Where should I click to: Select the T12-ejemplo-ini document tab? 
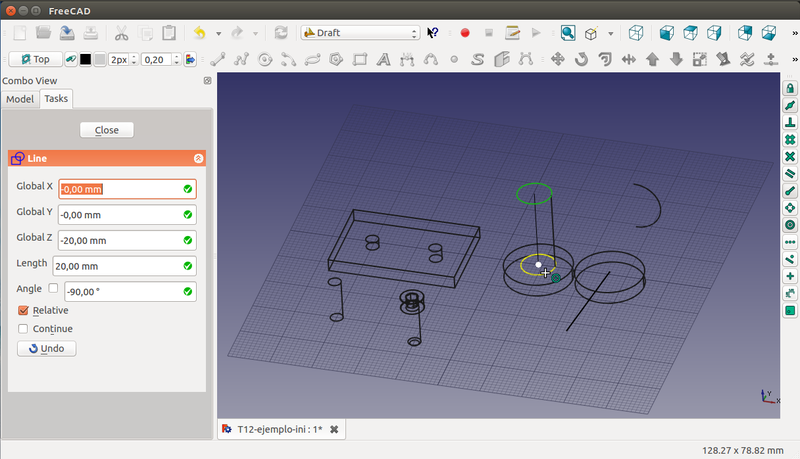279,429
